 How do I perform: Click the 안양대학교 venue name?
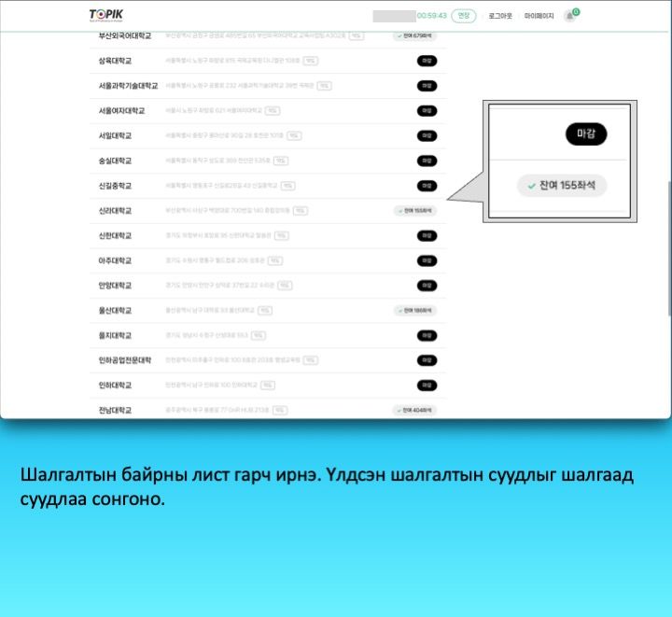pyautogui.click(x=115, y=286)
